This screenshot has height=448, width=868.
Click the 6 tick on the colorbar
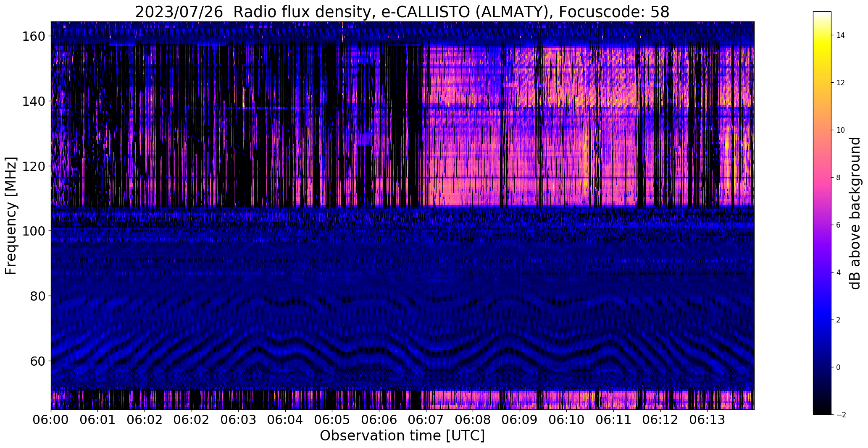tap(838, 225)
